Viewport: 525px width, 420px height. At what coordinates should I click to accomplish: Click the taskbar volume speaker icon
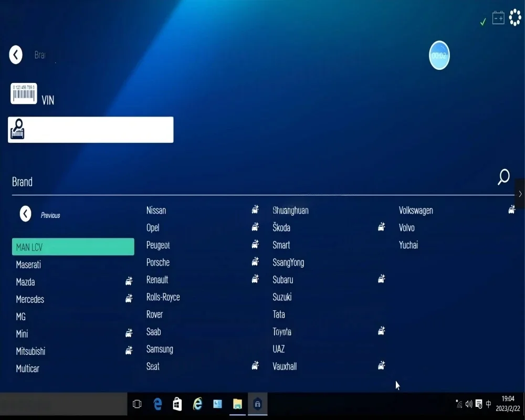coord(469,404)
